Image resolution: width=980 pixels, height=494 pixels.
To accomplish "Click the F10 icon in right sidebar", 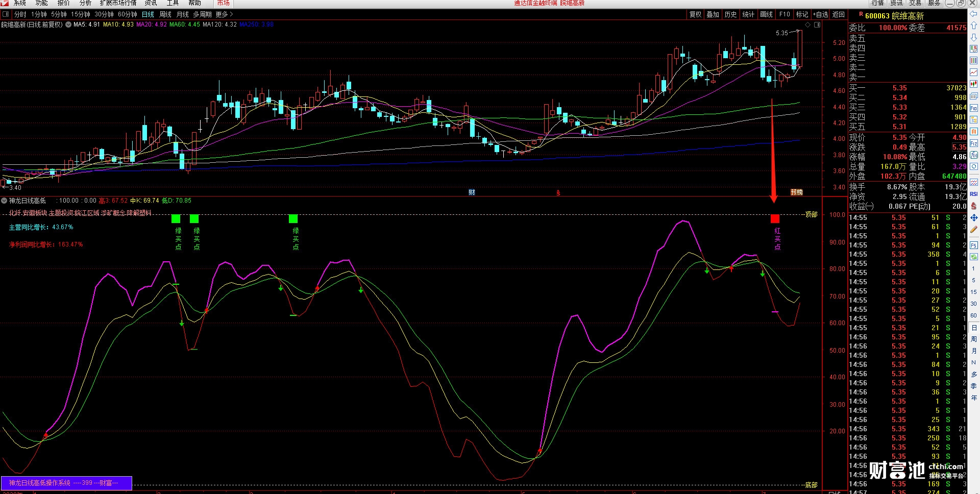I will [x=973, y=108].
